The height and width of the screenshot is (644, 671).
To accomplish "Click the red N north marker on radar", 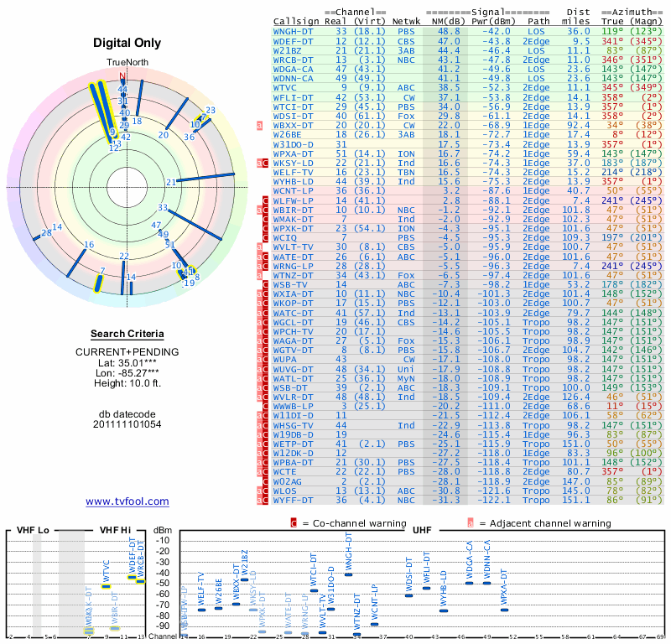I will (122, 77).
